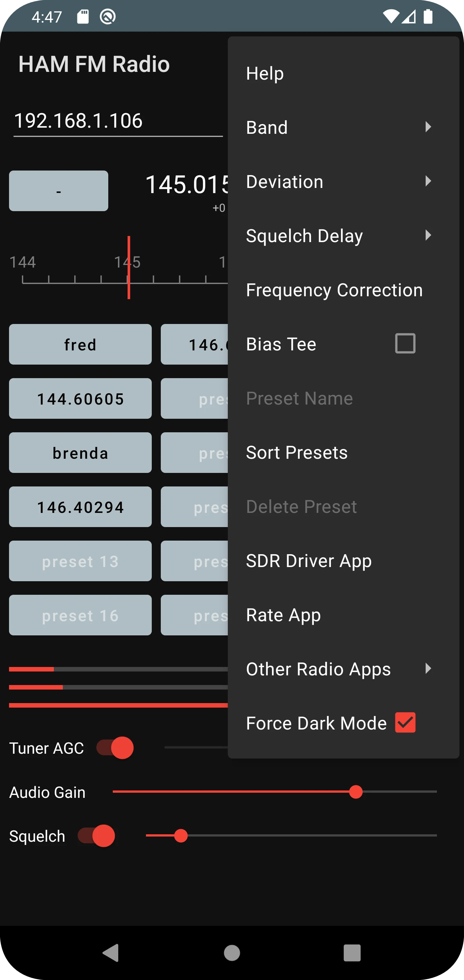The height and width of the screenshot is (980, 464).
Task: Tap the red tuning marker at 145
Action: coord(129,268)
